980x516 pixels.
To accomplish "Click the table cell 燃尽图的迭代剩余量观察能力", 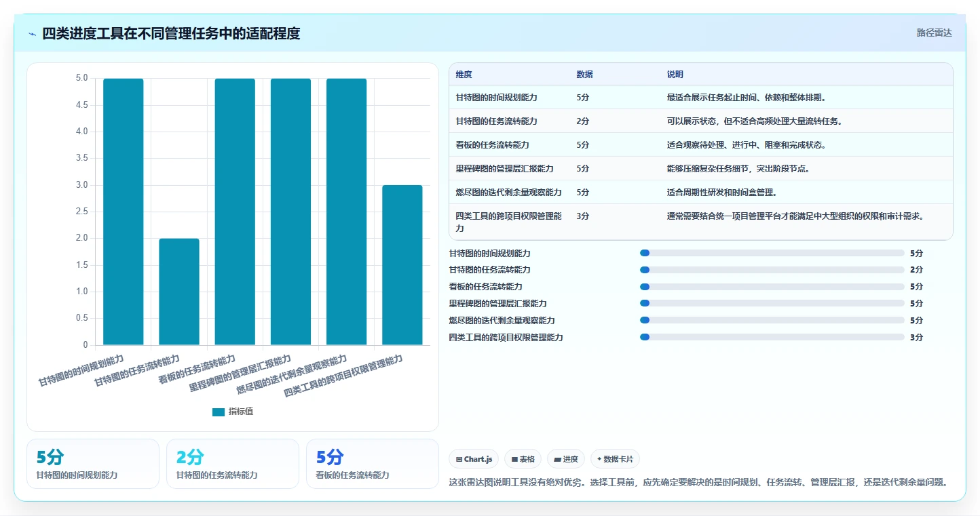I will coord(509,193).
